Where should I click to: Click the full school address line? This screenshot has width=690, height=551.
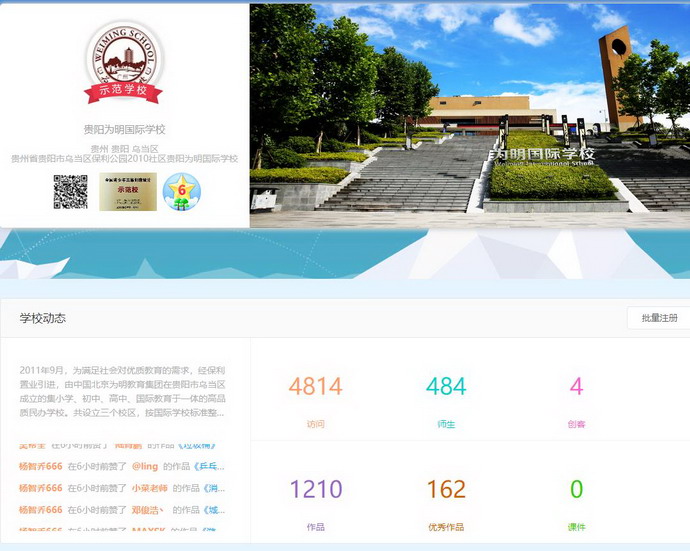[125, 158]
